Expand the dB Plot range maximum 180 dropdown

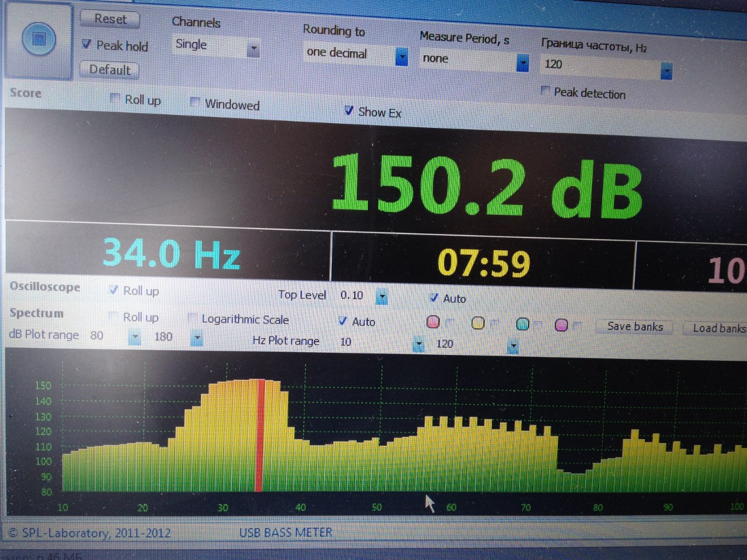point(197,338)
